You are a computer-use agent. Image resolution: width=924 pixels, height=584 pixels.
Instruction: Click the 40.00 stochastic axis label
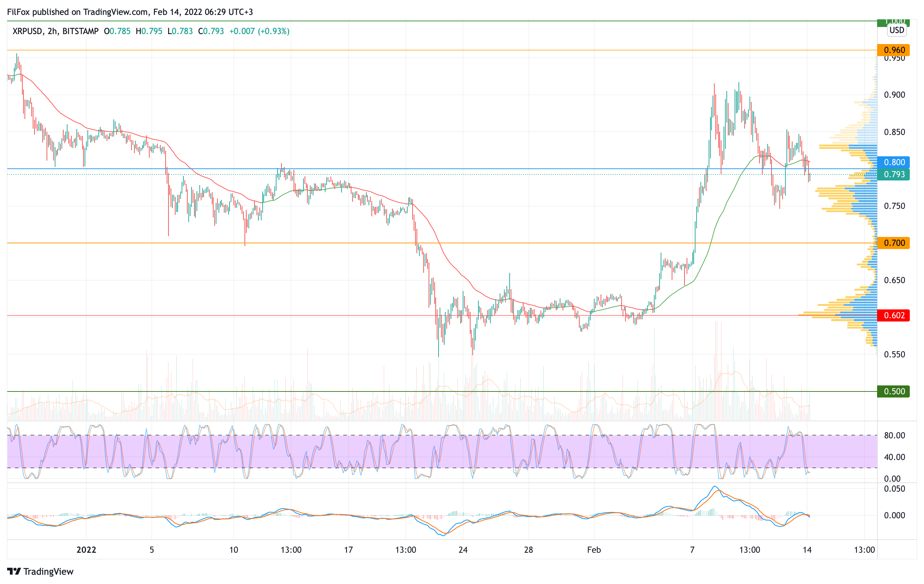[894, 457]
